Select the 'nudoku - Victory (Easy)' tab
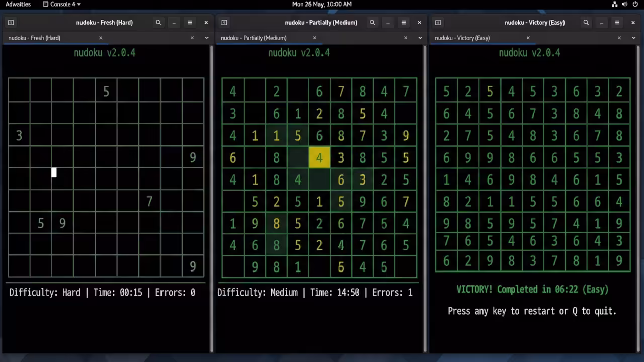Screen dimensions: 644x362 coord(483,38)
